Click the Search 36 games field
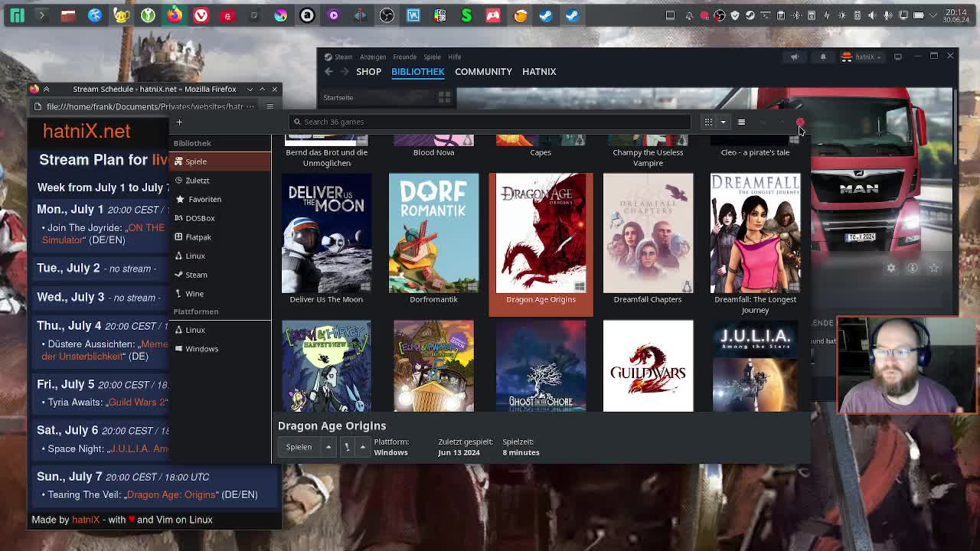 (490, 122)
